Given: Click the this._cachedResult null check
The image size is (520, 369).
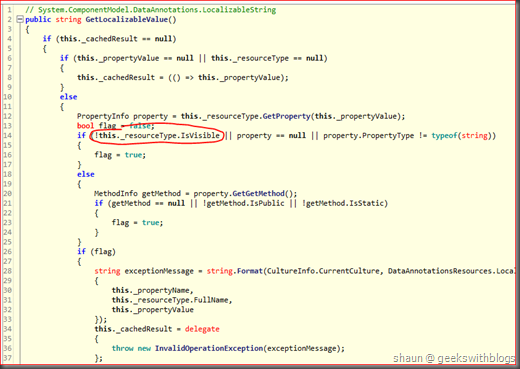Looking at the screenshot, I should (x=116, y=39).
